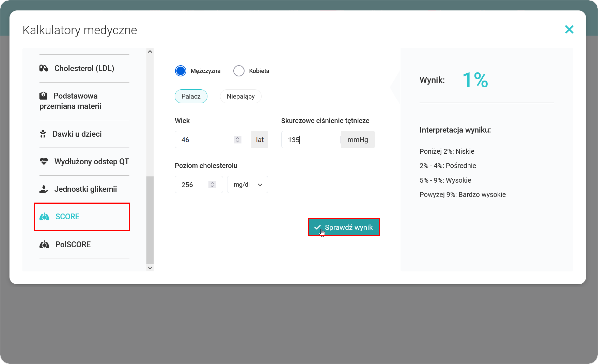Image resolution: width=598 pixels, height=364 pixels.
Task: Click the sidebar scrollbar thumb
Action: click(150, 220)
